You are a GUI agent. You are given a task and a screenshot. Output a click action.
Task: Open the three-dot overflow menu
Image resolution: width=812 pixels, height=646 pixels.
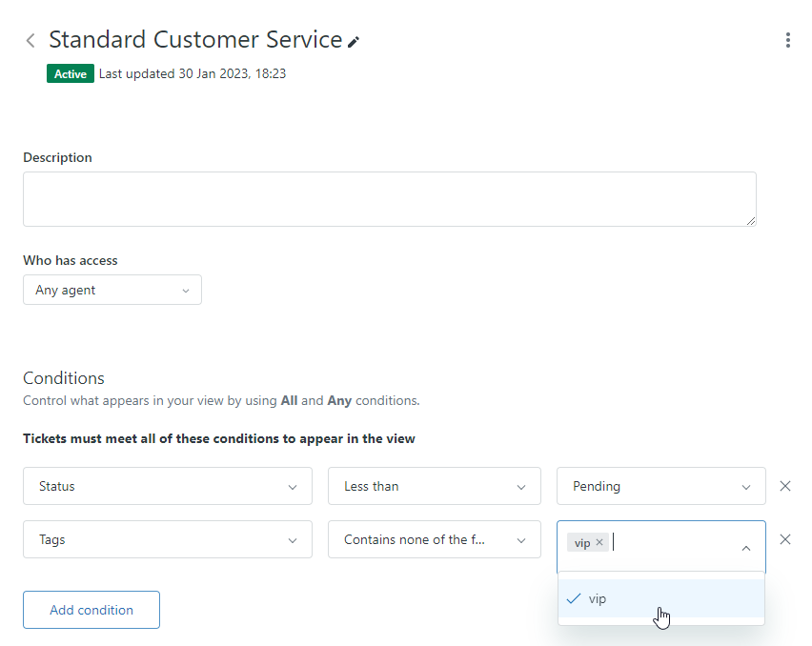tap(788, 40)
